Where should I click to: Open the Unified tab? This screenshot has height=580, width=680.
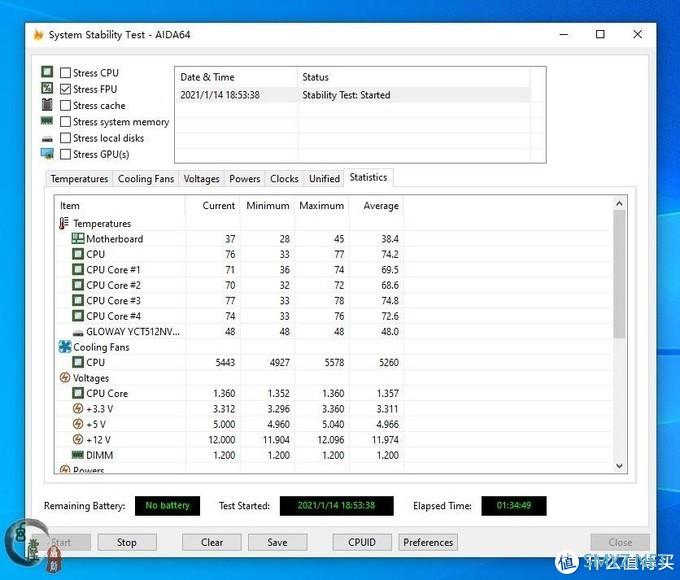324,179
